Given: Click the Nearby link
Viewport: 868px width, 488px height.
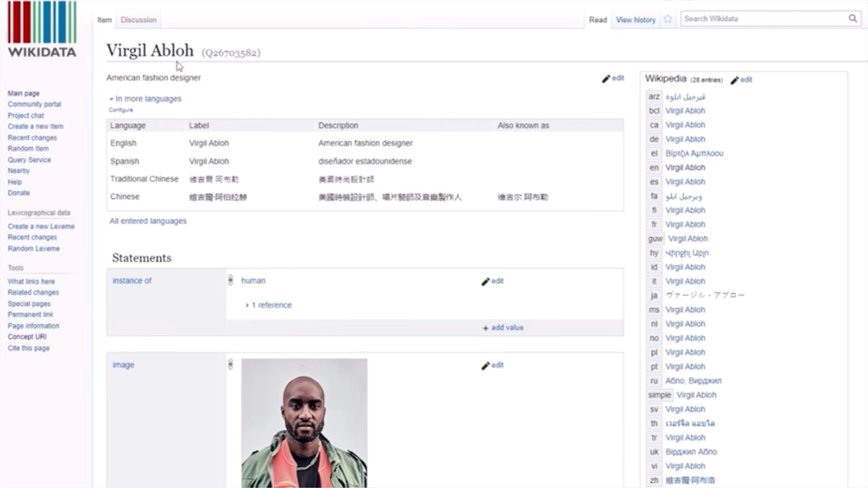Looking at the screenshot, I should click(x=19, y=171).
